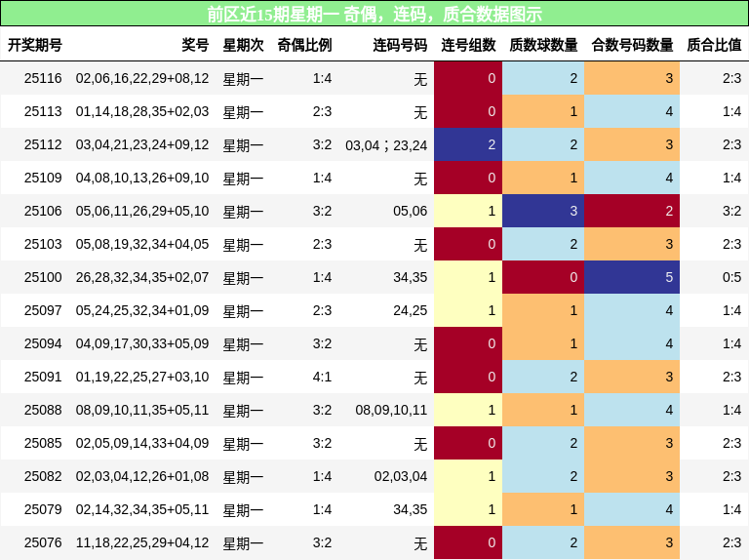Select the 奇偶比例 column header
Screen dimensions: 749x560
pyautogui.click(x=304, y=45)
